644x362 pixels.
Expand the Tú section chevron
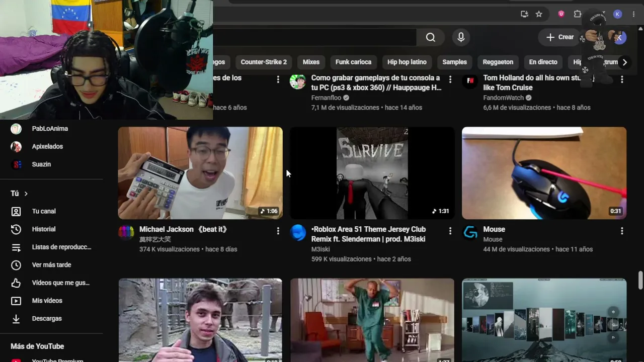[x=26, y=194]
